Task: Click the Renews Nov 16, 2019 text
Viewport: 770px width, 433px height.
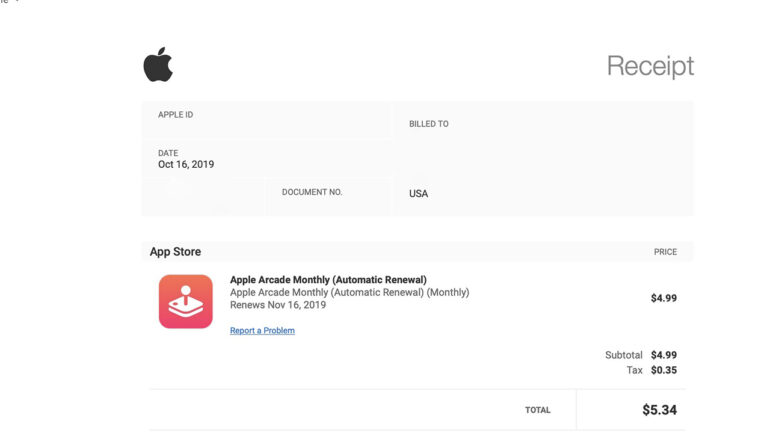Action: click(x=278, y=305)
